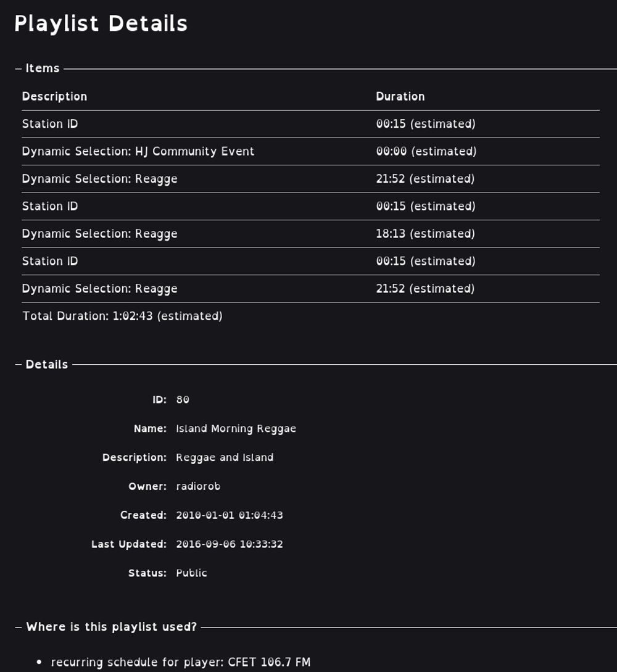Click the Created date 2010-01-01 value
The image size is (617, 672).
[230, 515]
